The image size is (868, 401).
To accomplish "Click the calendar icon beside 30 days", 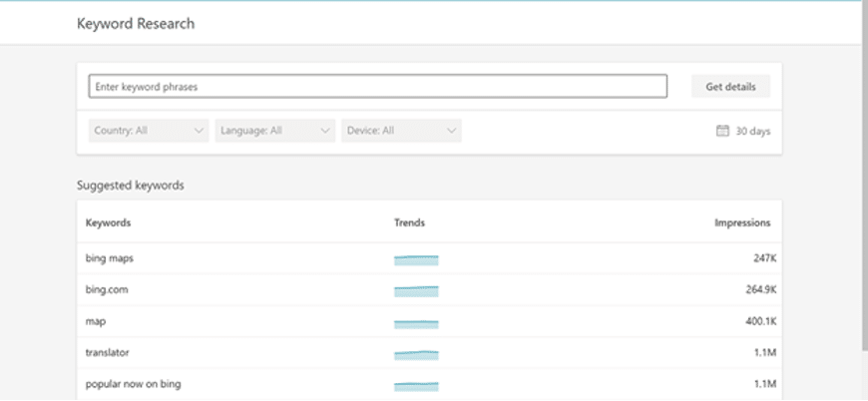I will point(722,131).
